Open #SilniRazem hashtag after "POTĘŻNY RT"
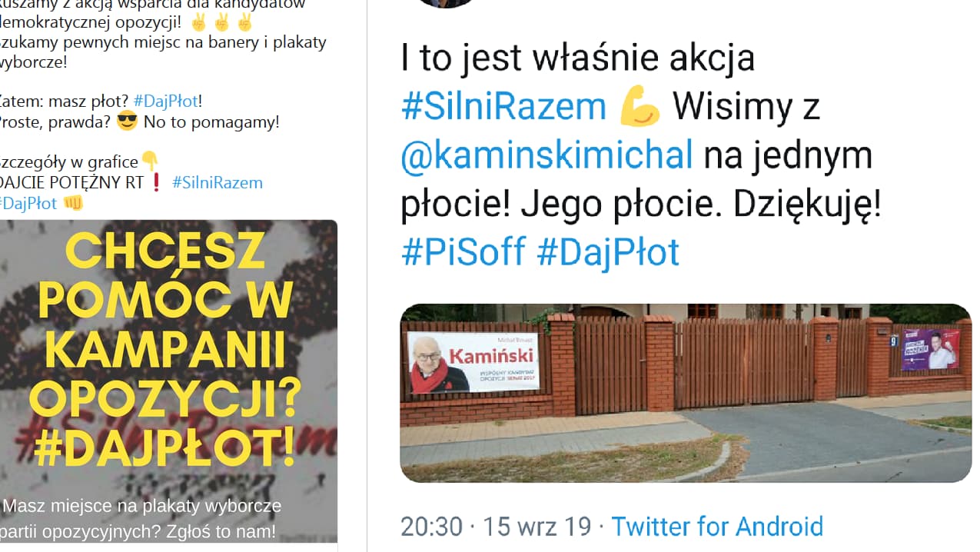 click(x=218, y=183)
